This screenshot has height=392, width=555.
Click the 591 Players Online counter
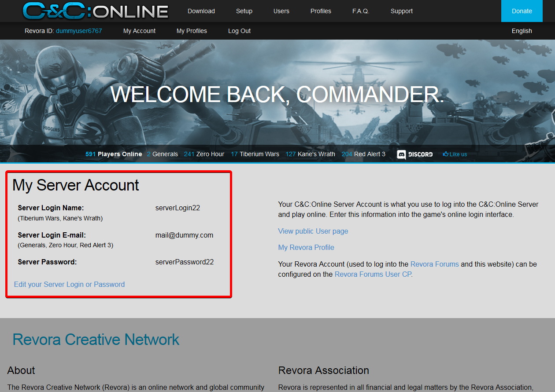pos(114,154)
